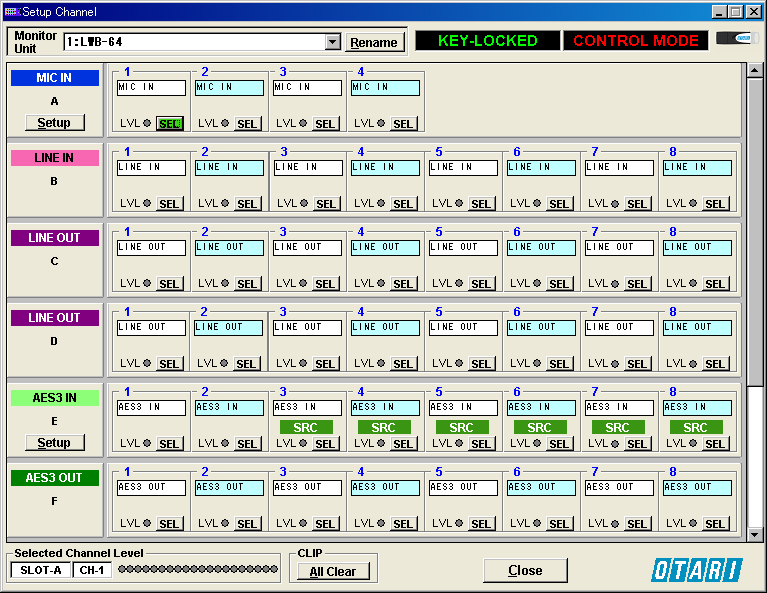Click the scrollbar down arrow
Viewport: 767px width, 593px height.
tap(755, 535)
